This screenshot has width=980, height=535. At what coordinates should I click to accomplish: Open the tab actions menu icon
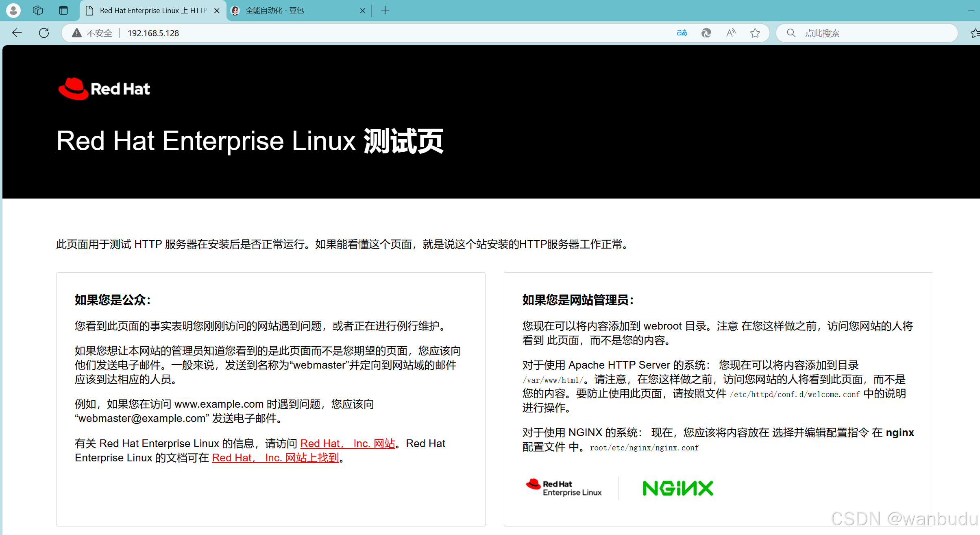click(63, 10)
